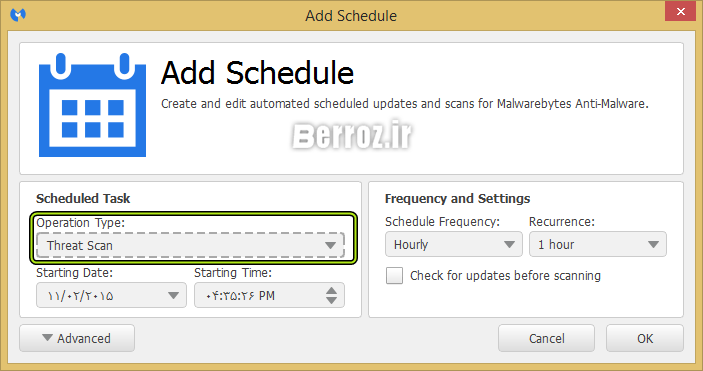703x371 pixels.
Task: Open the Recurrence 1 hour dropdown
Action: click(598, 244)
